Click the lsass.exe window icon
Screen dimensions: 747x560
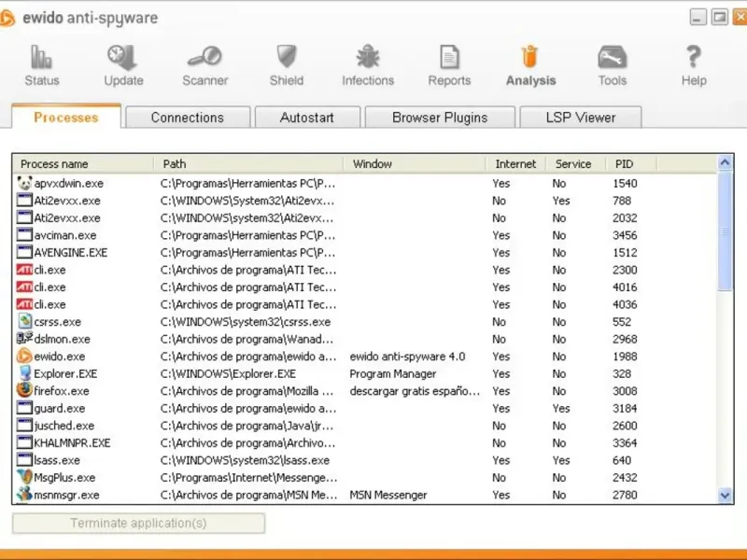(24, 460)
